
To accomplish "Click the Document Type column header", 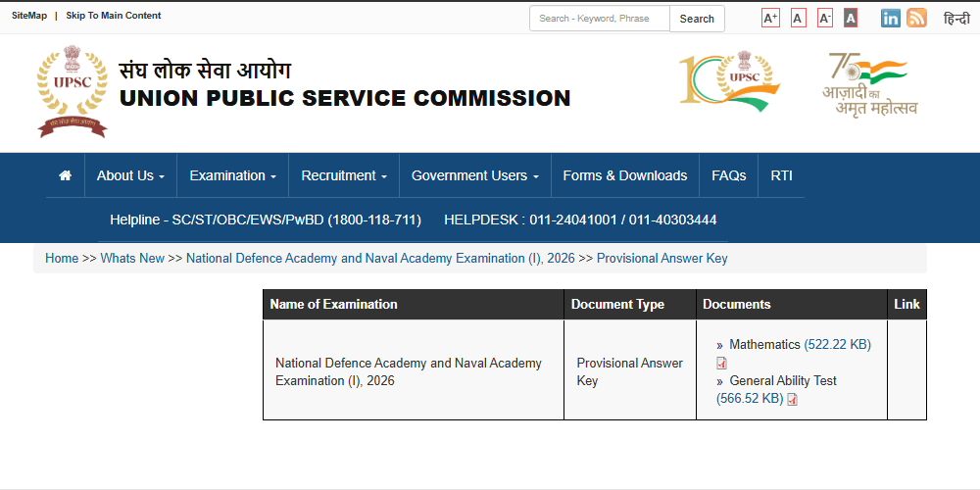I will 630,305.
